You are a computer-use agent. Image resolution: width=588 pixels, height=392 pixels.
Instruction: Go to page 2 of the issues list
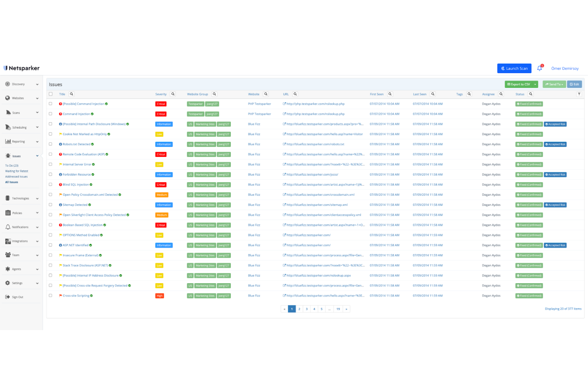click(299, 309)
